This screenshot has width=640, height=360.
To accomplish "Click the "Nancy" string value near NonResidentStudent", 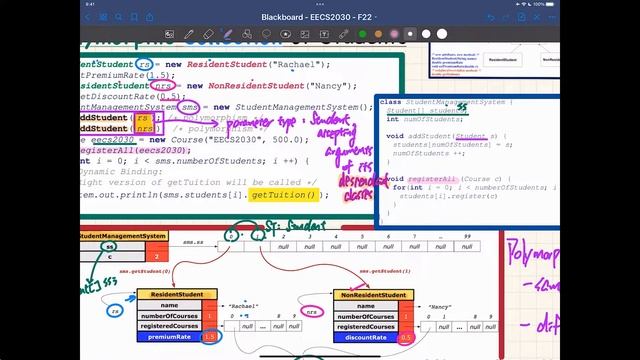I will pos(439,307).
